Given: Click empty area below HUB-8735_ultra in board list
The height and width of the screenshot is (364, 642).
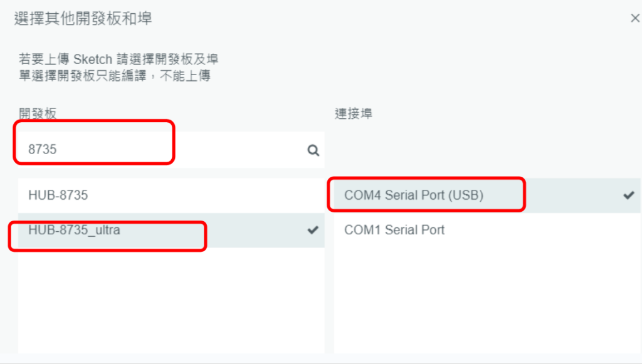Looking at the screenshot, I should tap(171, 301).
